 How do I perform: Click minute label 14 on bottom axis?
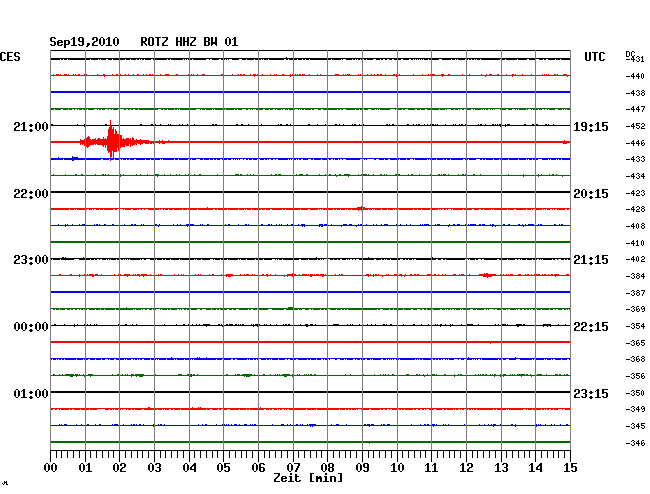pos(535,468)
